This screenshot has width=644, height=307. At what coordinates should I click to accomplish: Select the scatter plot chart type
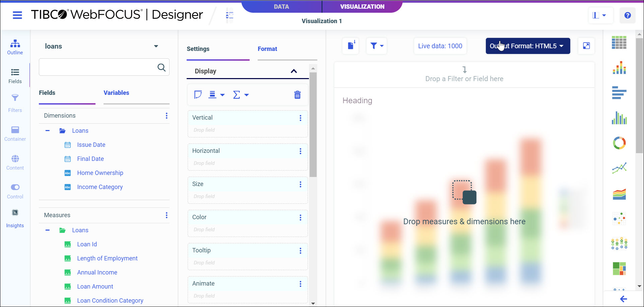(x=619, y=219)
